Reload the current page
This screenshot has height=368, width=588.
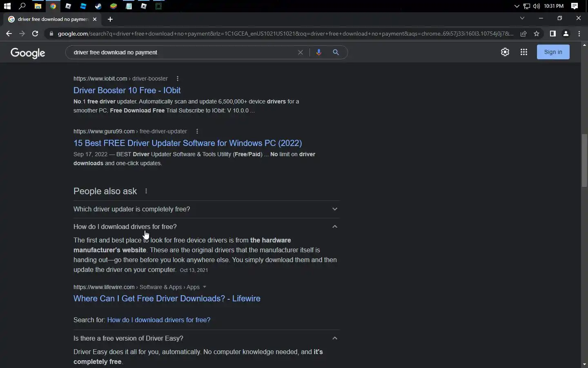35,34
